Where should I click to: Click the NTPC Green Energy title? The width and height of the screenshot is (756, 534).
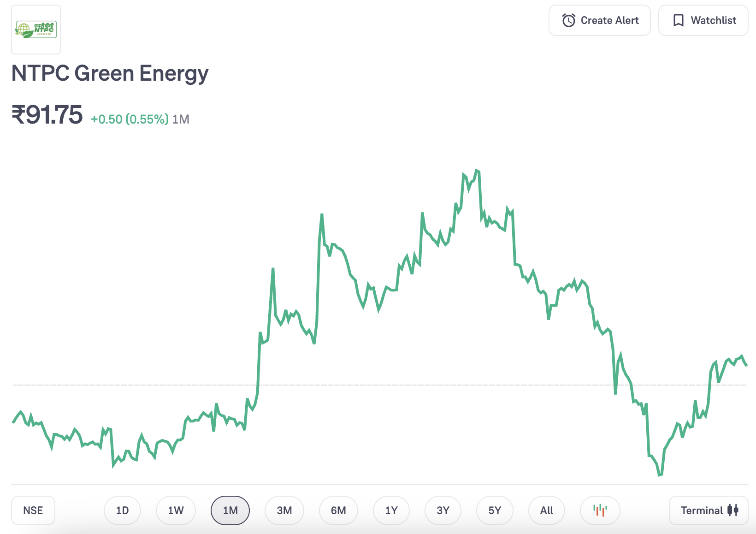110,72
